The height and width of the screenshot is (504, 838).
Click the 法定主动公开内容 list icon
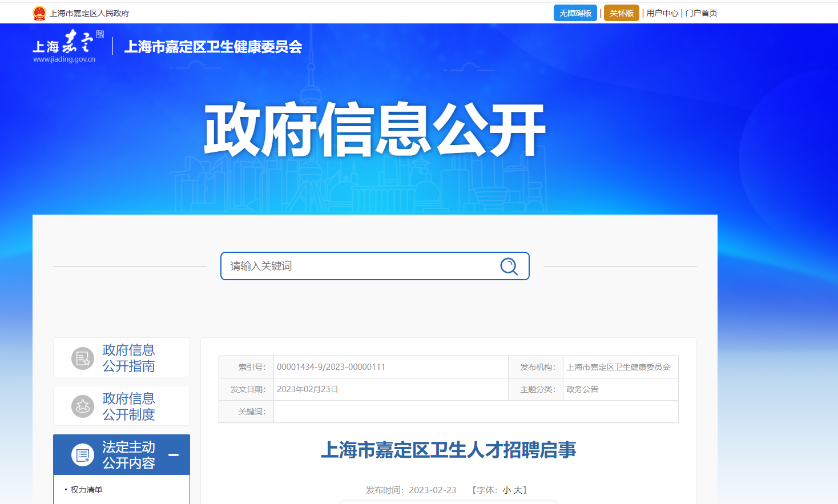83,455
